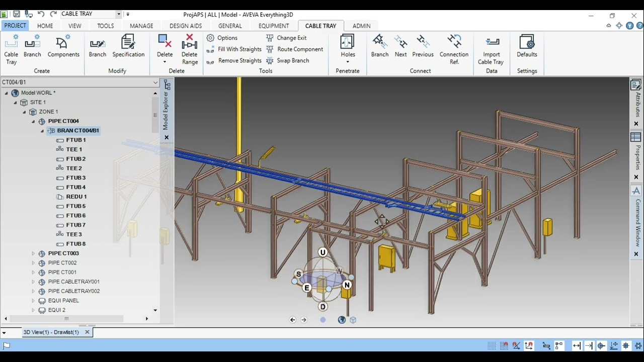Viewport: 644px width, 362px height.
Task: Choose the Delete Range tool
Action: [x=190, y=49]
